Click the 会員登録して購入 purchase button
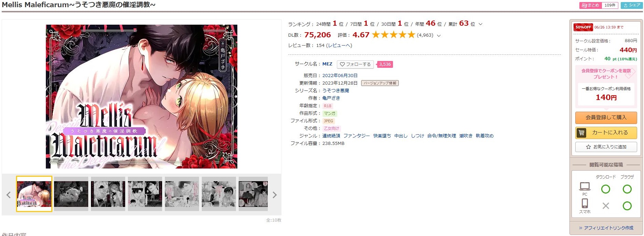The height and width of the screenshot is (236, 644). [x=606, y=117]
